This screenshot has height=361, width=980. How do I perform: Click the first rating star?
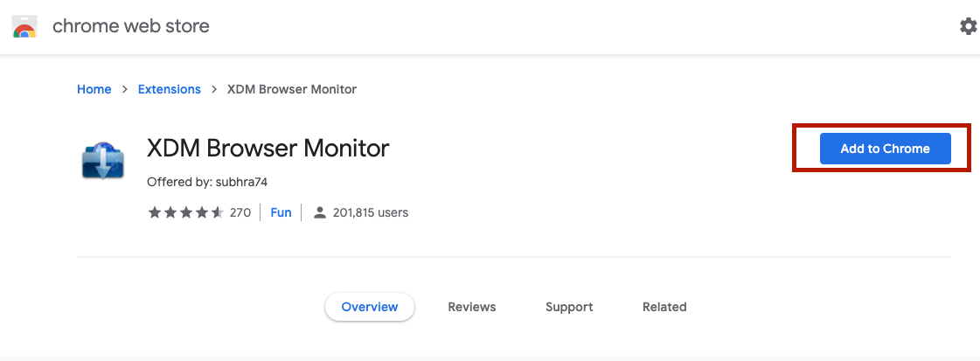click(x=155, y=212)
